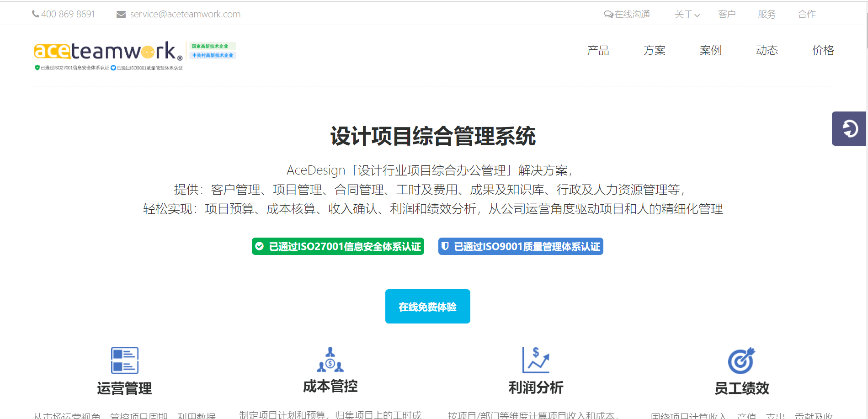Click the blue 已通过ISO9001质量管理体系认证 badge
868x419 pixels.
pos(521,246)
